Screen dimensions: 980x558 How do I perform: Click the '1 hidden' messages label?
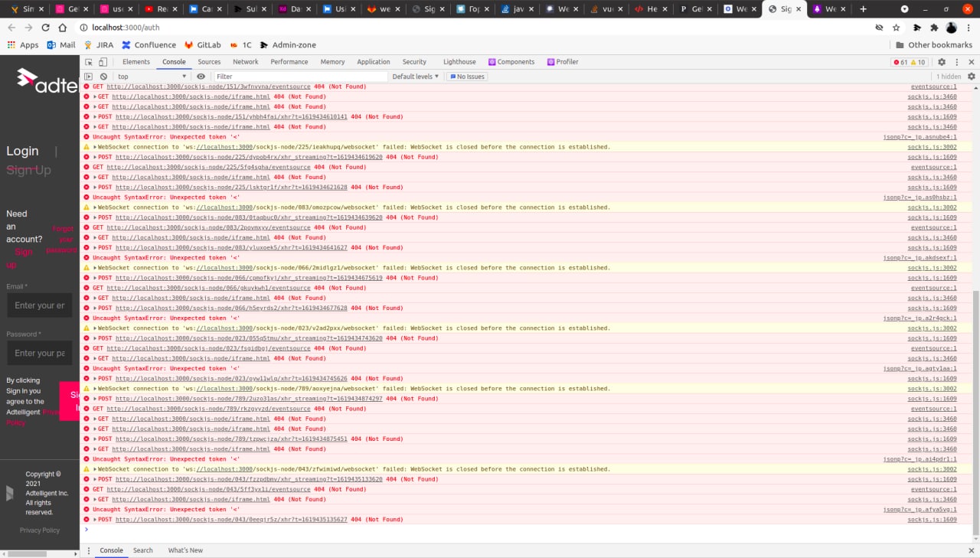pos(949,77)
